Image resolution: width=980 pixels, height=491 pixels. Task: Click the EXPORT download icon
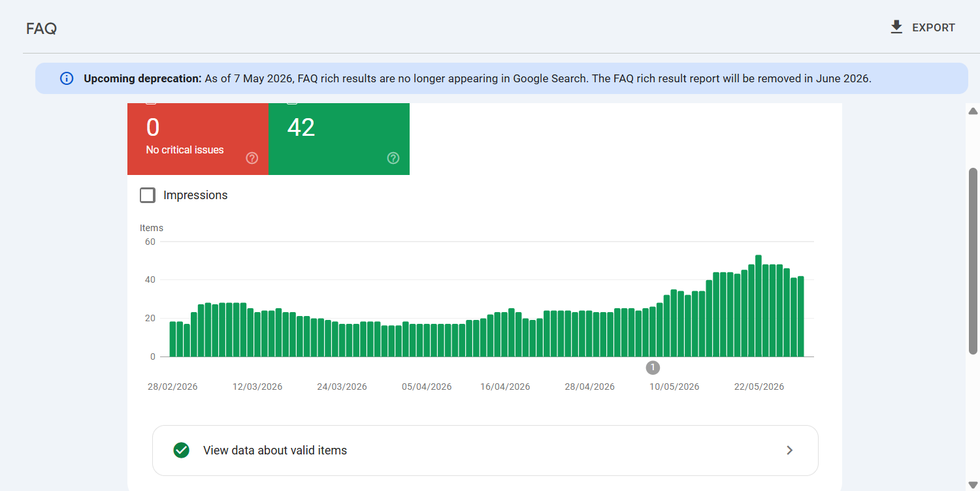[x=896, y=27]
